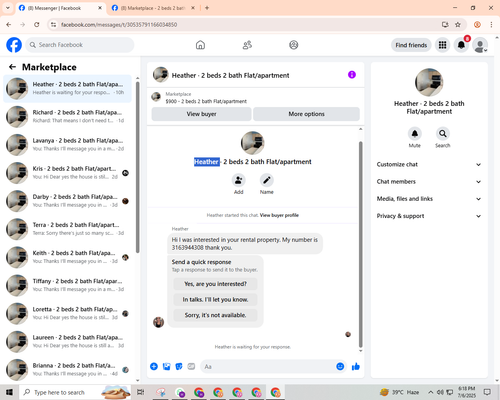Image resolution: width=500 pixels, height=400 pixels.
Task: Open Chrome's three-dot menu
Action: (x=491, y=24)
